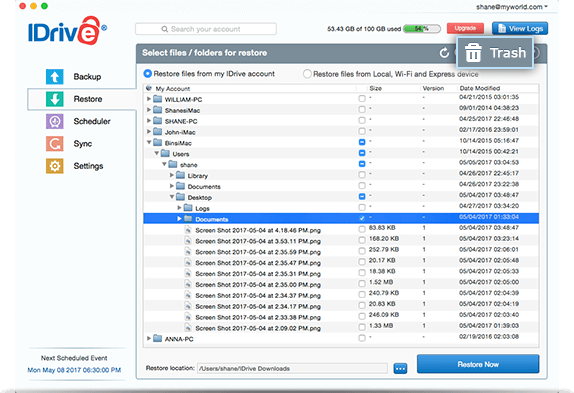Collapse the Users folder node

[157, 153]
